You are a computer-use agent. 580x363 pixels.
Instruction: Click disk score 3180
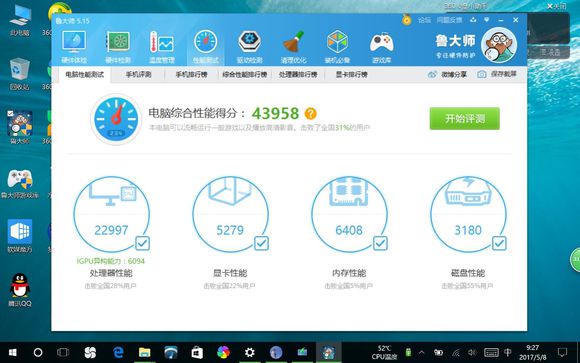(x=468, y=230)
